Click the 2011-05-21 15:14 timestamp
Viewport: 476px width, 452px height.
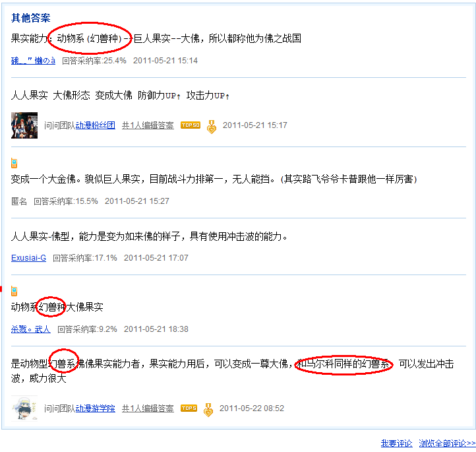165,61
